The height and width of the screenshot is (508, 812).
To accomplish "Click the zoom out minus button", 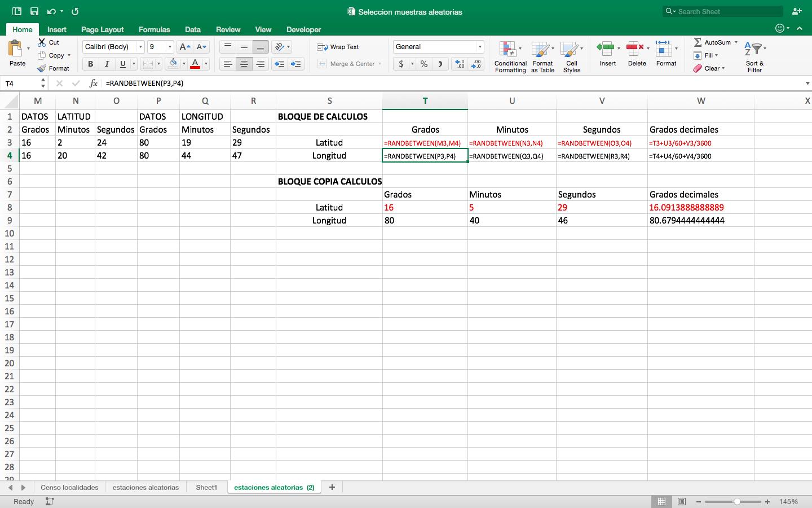I will tap(698, 501).
